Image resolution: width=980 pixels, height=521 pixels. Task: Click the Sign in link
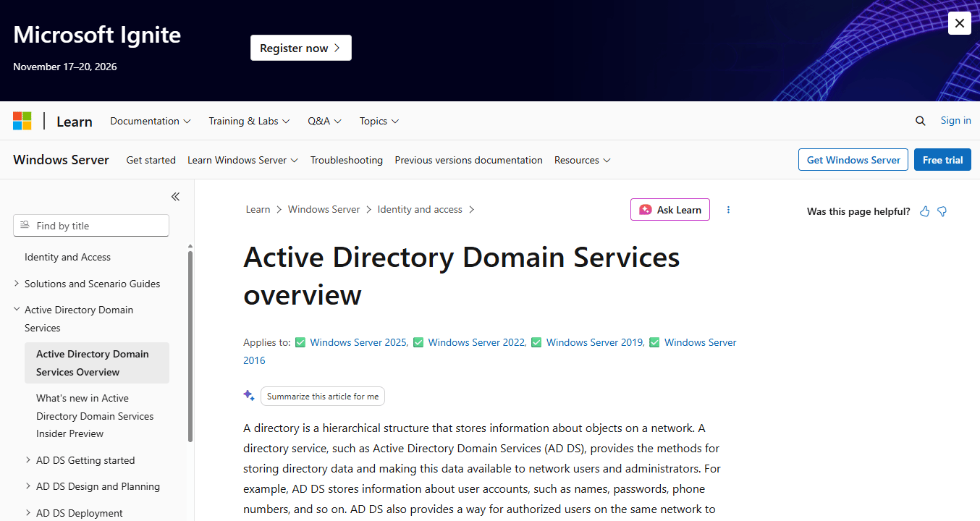[956, 121]
